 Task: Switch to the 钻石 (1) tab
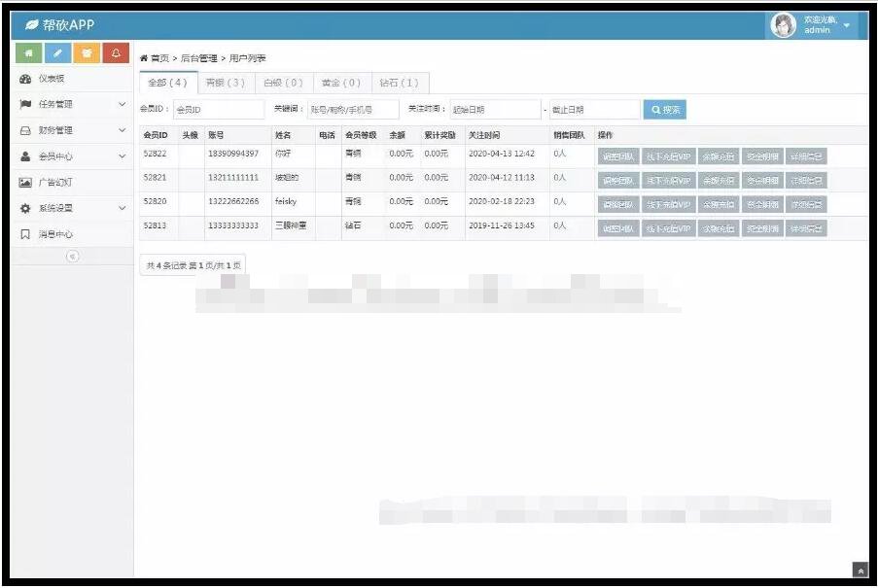pos(400,83)
